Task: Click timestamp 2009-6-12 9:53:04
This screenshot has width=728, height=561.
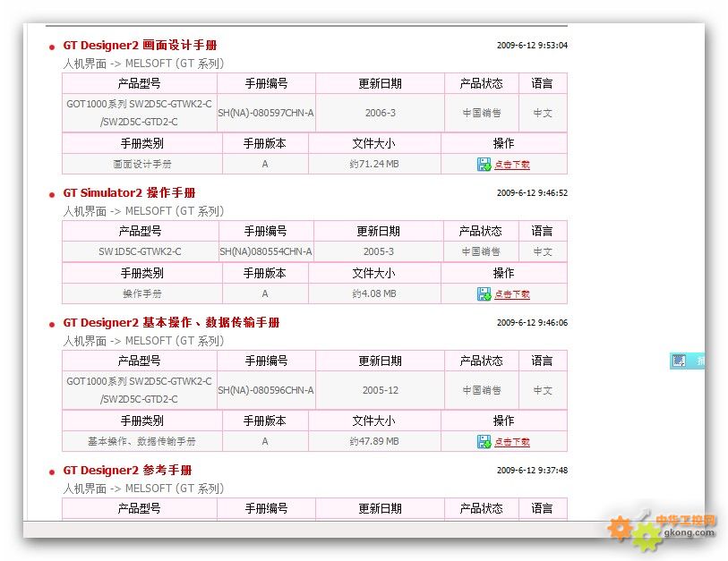Action: pos(532,46)
